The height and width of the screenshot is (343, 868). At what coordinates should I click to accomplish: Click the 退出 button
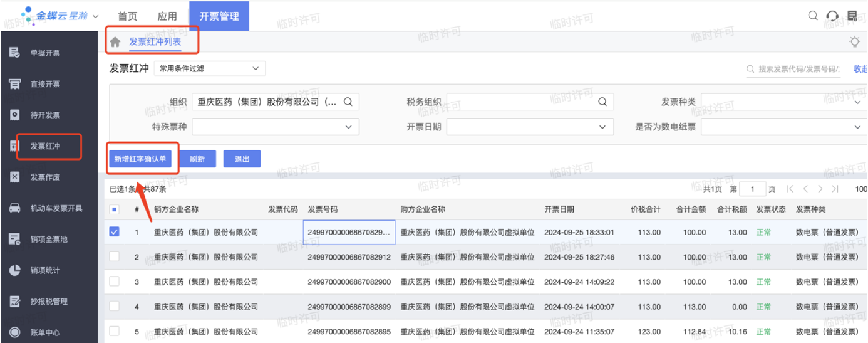pyautogui.click(x=242, y=159)
